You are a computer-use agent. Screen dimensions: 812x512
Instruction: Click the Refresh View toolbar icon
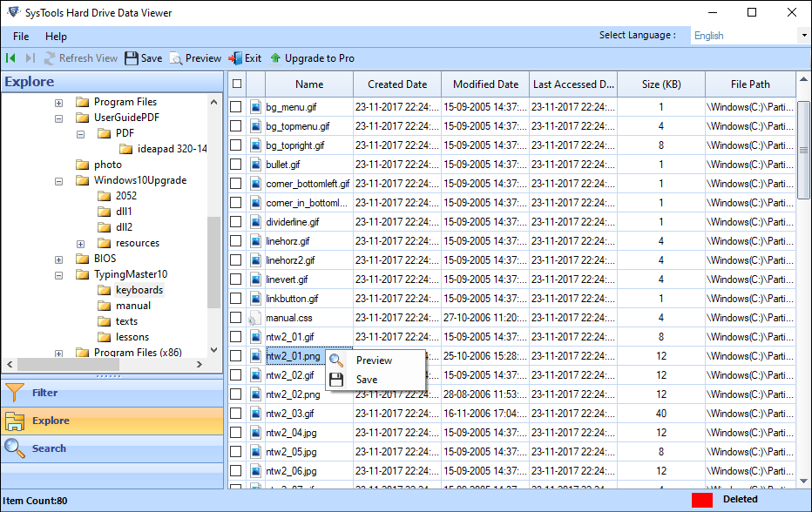pyautogui.click(x=49, y=58)
